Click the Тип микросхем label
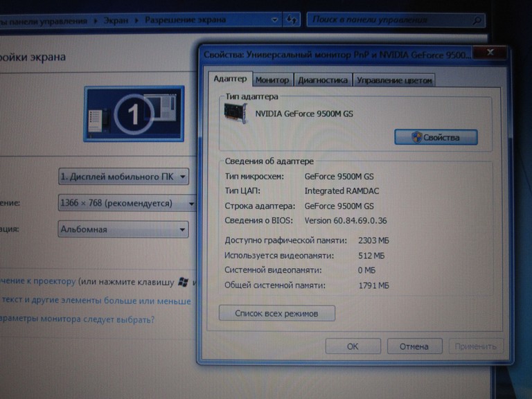 [x=254, y=177]
